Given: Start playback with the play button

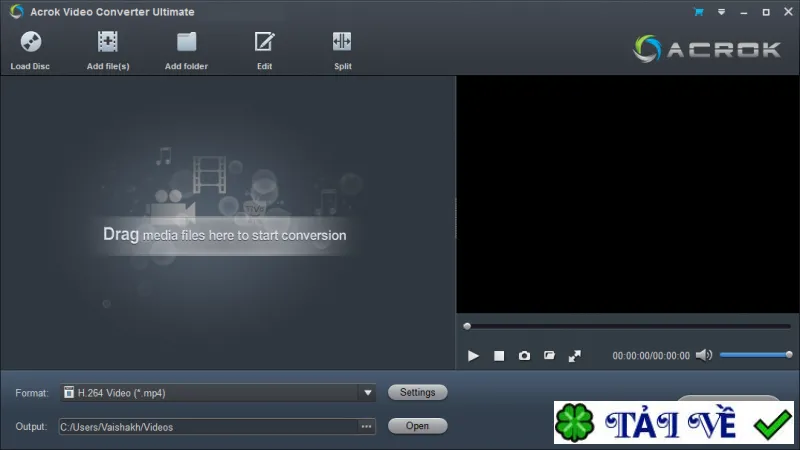Looking at the screenshot, I should click(473, 356).
